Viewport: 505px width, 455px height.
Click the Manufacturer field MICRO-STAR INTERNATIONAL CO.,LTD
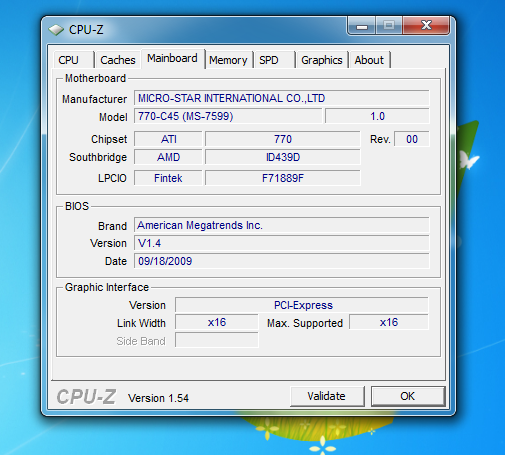(x=282, y=98)
